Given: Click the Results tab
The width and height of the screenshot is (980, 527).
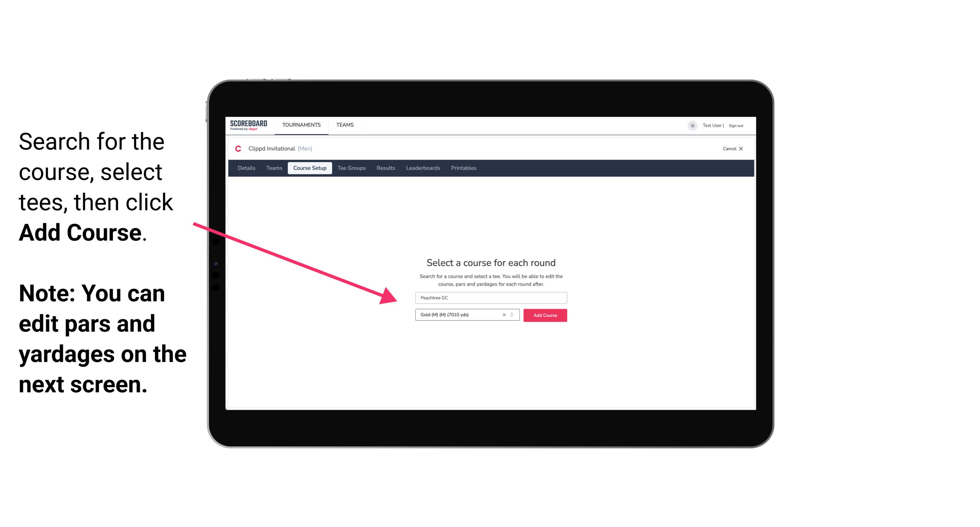Looking at the screenshot, I should (x=385, y=168).
